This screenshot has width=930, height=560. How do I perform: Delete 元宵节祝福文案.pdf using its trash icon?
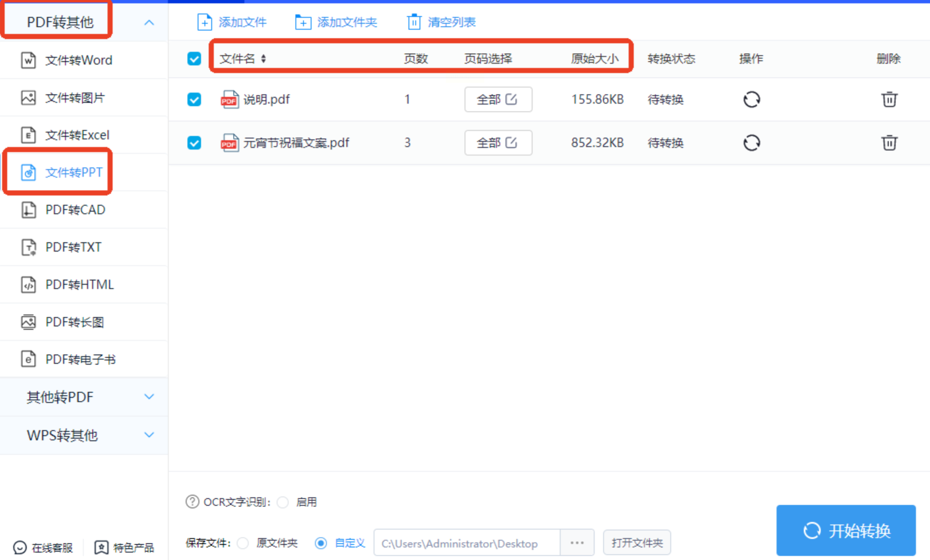[x=889, y=143]
